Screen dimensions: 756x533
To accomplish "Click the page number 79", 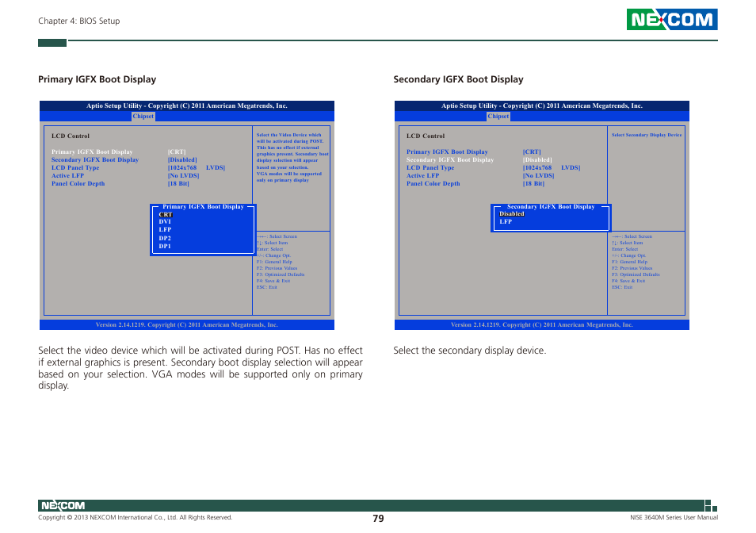I will pyautogui.click(x=378, y=519).
